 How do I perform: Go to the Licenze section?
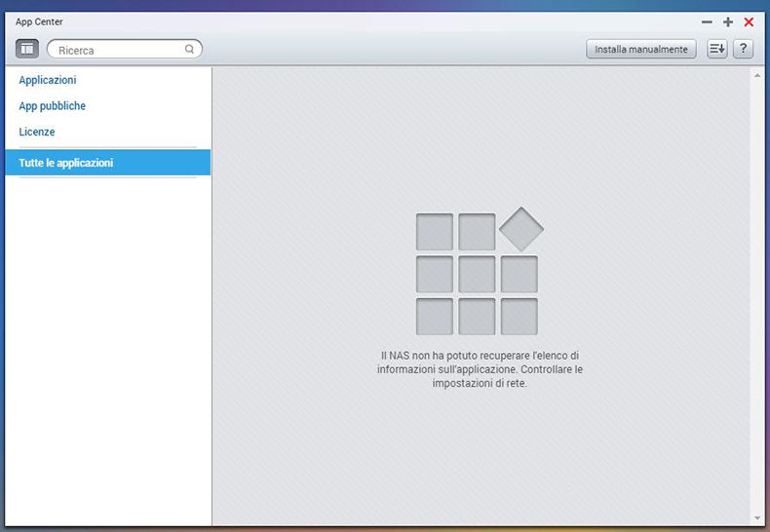point(37,132)
